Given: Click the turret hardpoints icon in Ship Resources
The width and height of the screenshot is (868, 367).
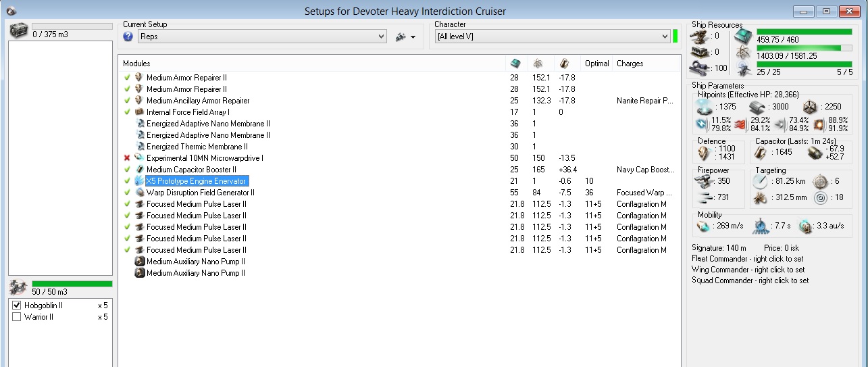Looking at the screenshot, I should [699, 36].
